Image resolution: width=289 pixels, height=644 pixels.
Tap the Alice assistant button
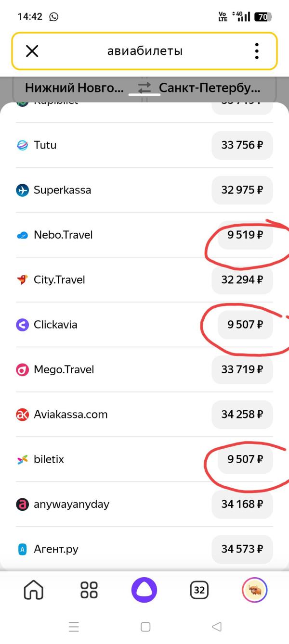[144, 590]
